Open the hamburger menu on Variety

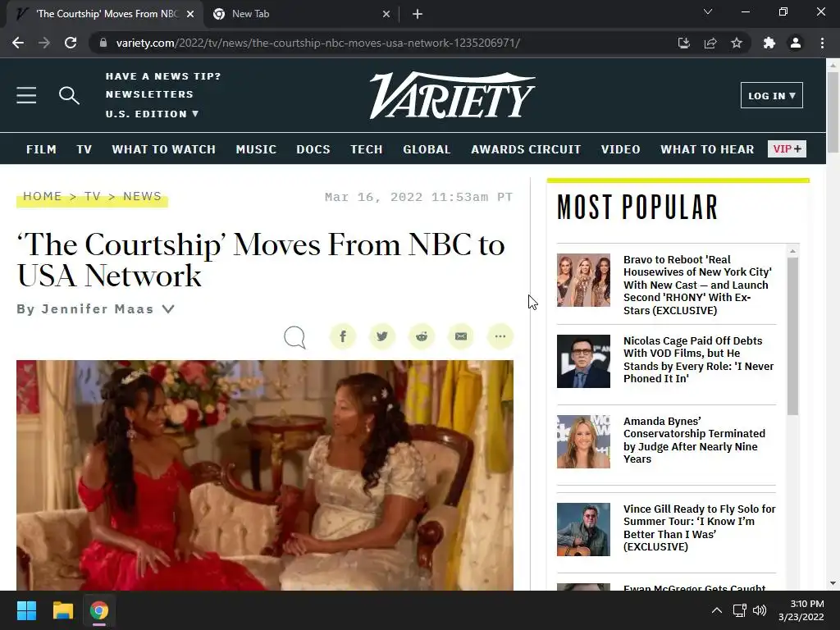tap(26, 95)
